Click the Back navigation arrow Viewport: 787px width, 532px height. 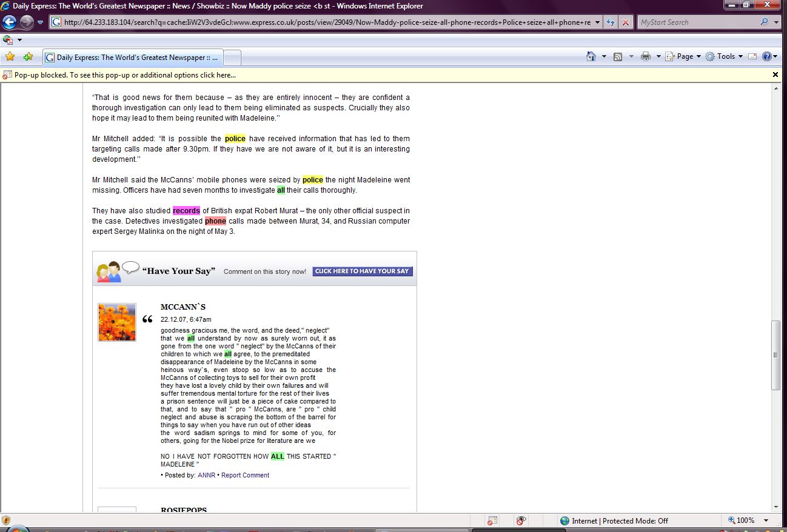(x=9, y=22)
